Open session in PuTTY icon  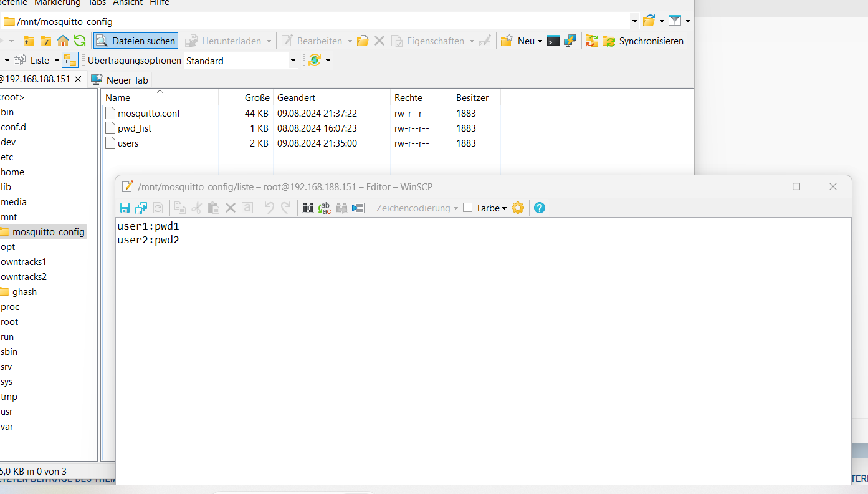(x=570, y=41)
